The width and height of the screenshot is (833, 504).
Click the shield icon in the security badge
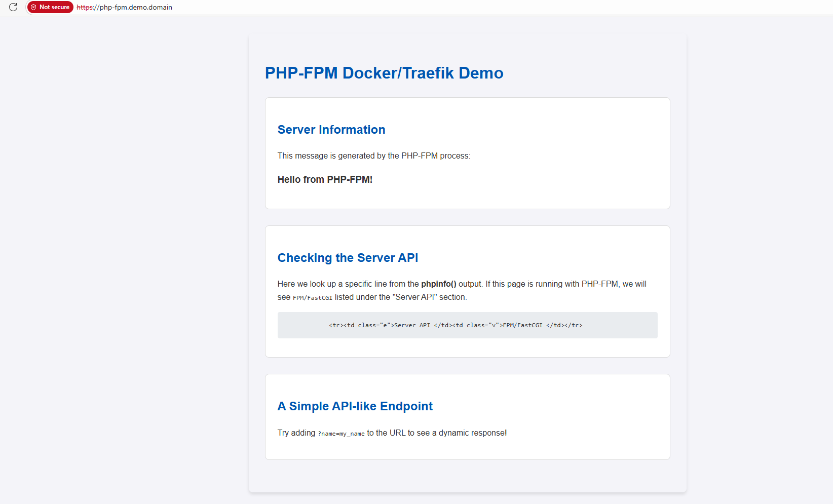tap(33, 7)
